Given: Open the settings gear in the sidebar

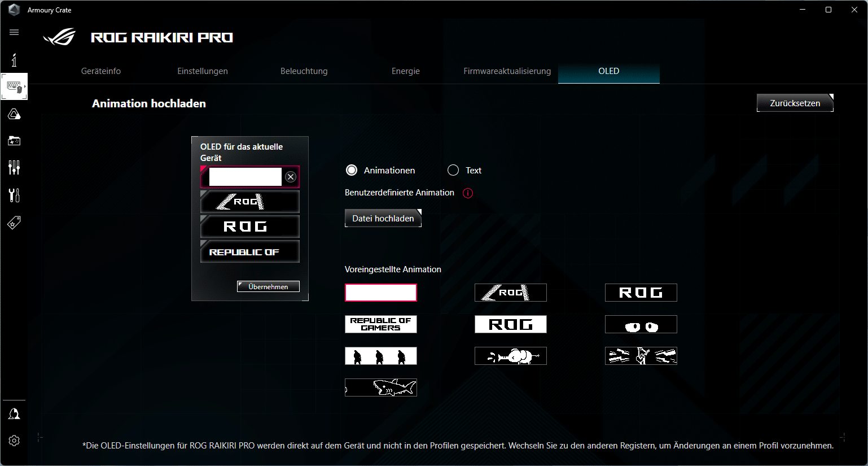Looking at the screenshot, I should pyautogui.click(x=14, y=441).
